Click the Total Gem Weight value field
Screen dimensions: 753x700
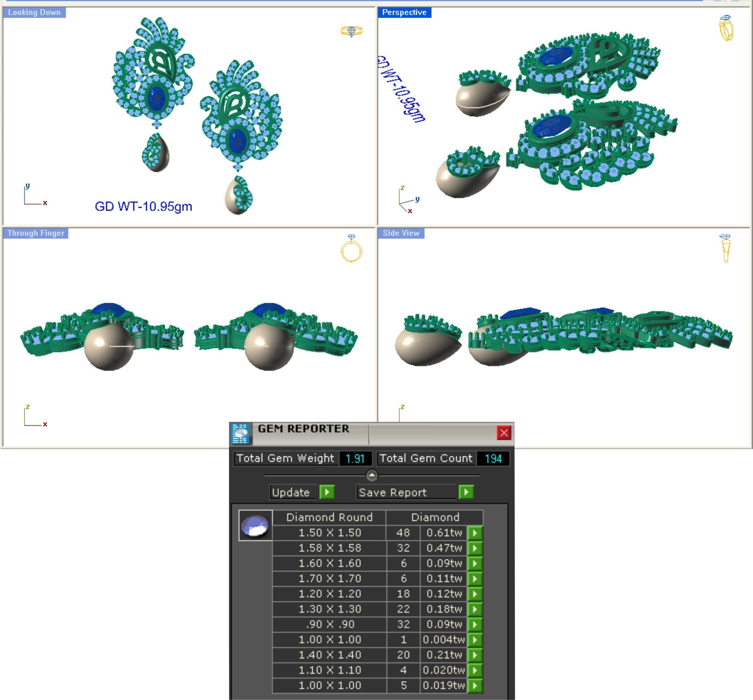point(355,459)
